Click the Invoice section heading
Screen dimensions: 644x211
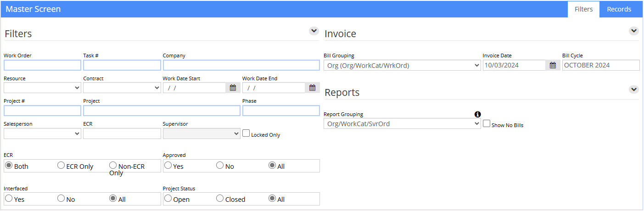340,33
